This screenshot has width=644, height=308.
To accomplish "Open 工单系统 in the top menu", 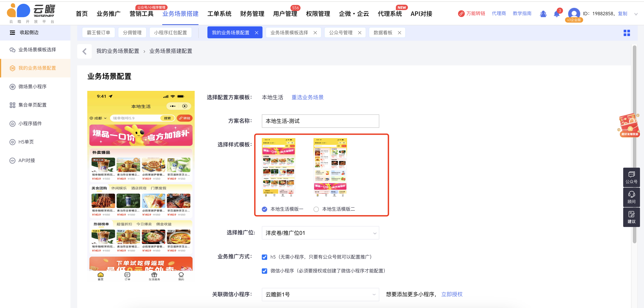I will [219, 14].
